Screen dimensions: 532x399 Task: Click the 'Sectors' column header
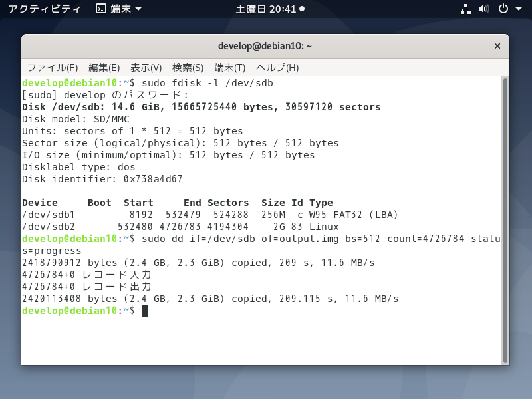(x=228, y=203)
